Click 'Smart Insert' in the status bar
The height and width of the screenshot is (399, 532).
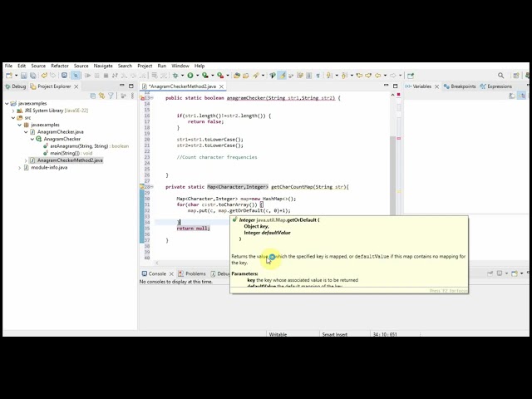pyautogui.click(x=334, y=334)
